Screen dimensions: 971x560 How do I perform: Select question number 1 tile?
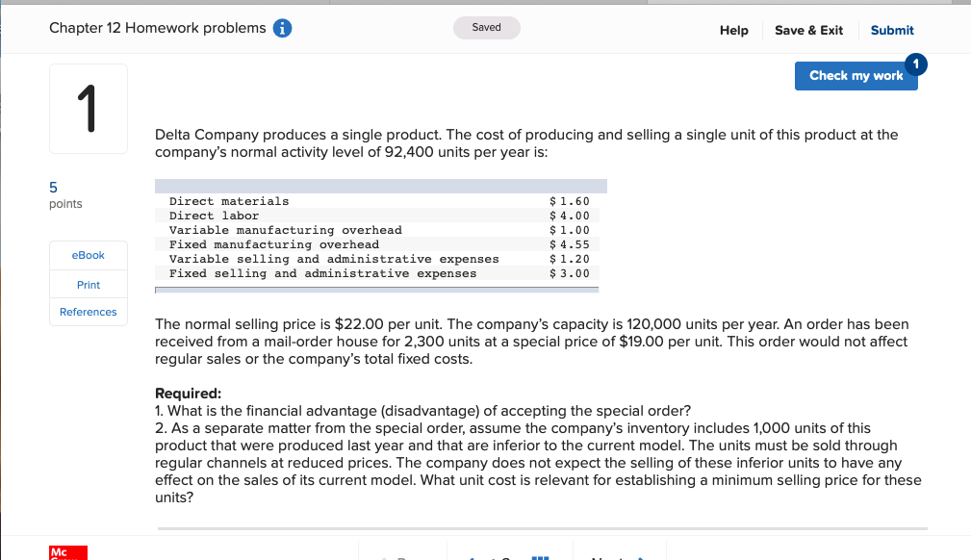pyautogui.click(x=88, y=108)
